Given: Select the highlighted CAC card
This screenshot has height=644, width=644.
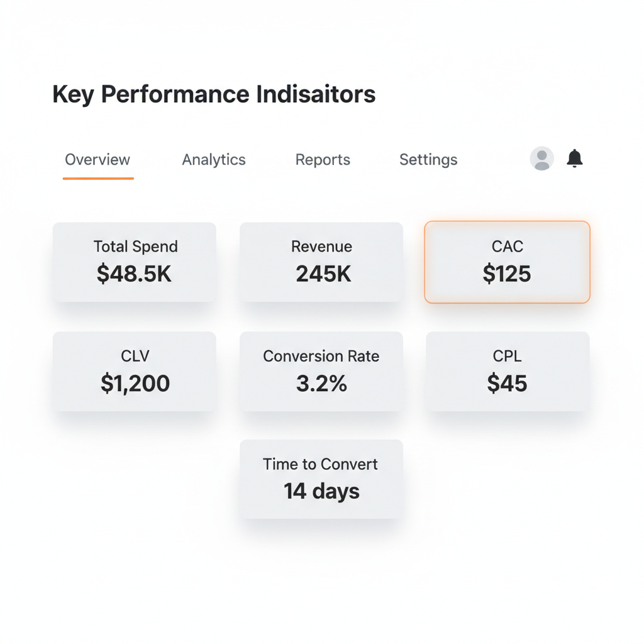Looking at the screenshot, I should coord(507,262).
